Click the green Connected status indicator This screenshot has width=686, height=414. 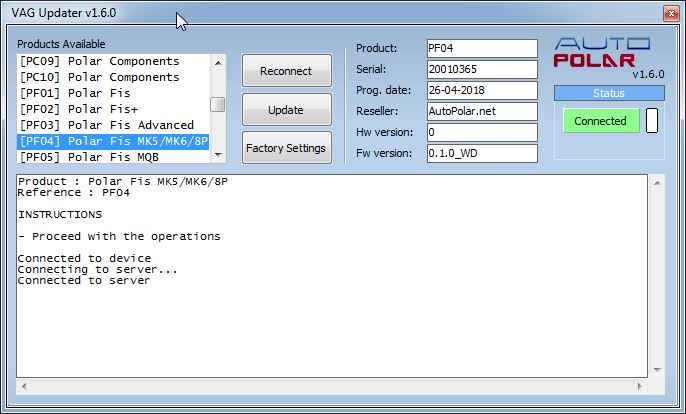pos(601,121)
